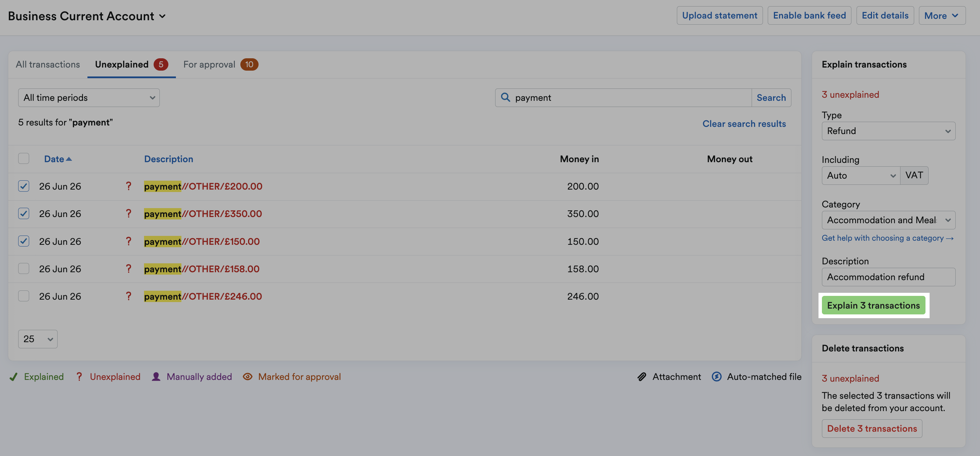Check the £158.00 payment row checkbox

pos(24,268)
